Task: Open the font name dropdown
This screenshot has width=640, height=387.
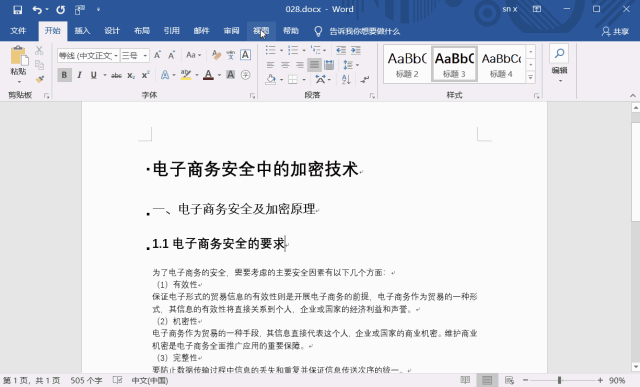Action: tap(116, 56)
